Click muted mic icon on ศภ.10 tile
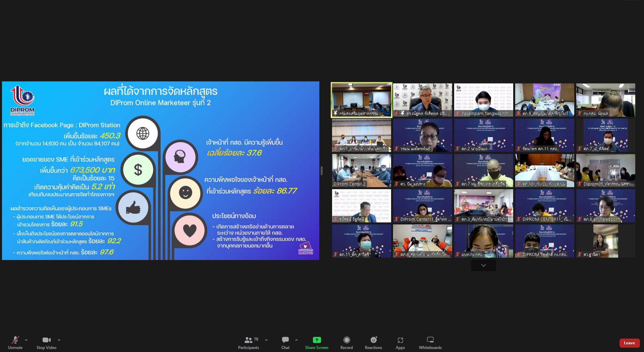This screenshot has height=352, width=644. point(518,184)
